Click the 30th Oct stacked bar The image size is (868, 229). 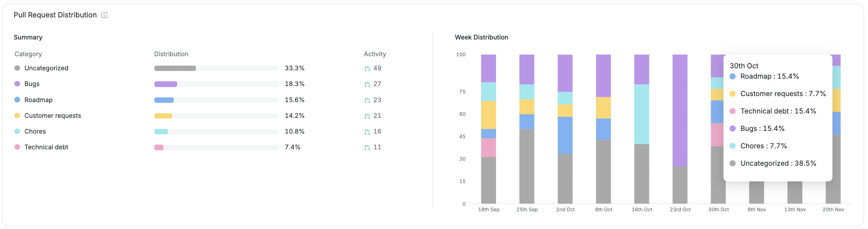tap(718, 168)
